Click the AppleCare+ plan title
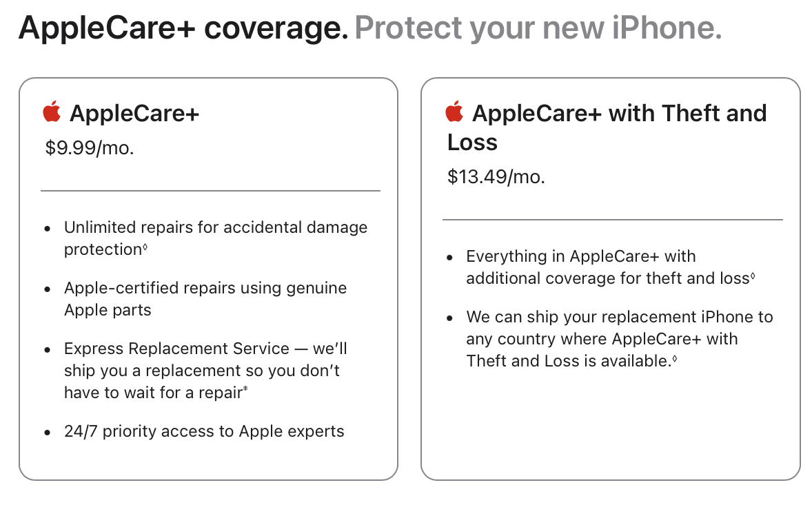 coord(134,113)
